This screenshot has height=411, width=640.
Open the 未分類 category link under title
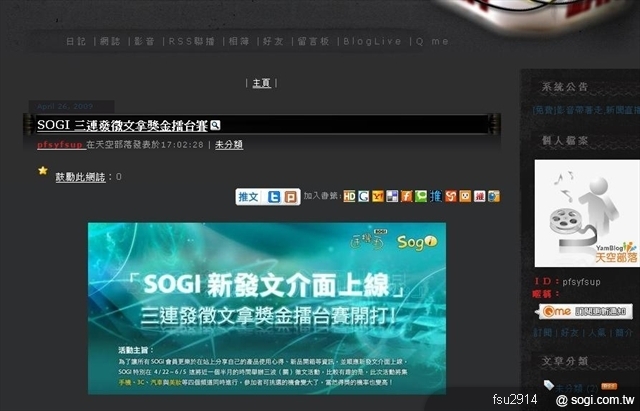(x=229, y=145)
